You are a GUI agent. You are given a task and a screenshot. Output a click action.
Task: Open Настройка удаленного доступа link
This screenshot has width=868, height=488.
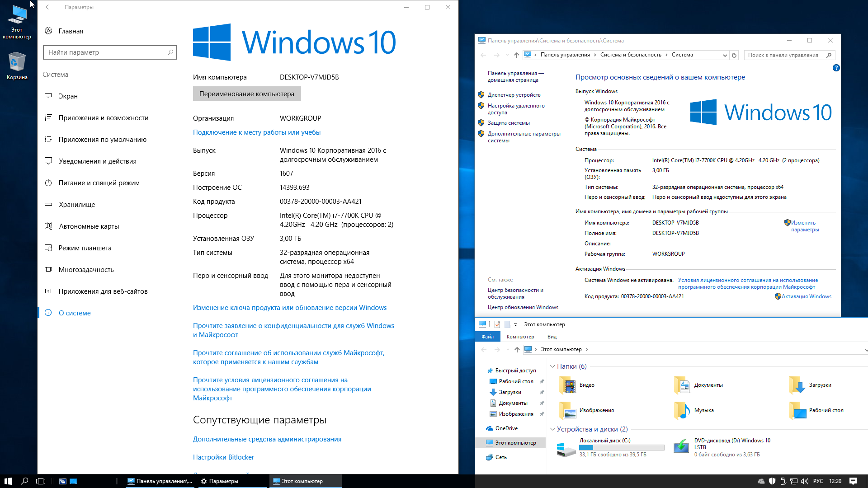(x=516, y=109)
